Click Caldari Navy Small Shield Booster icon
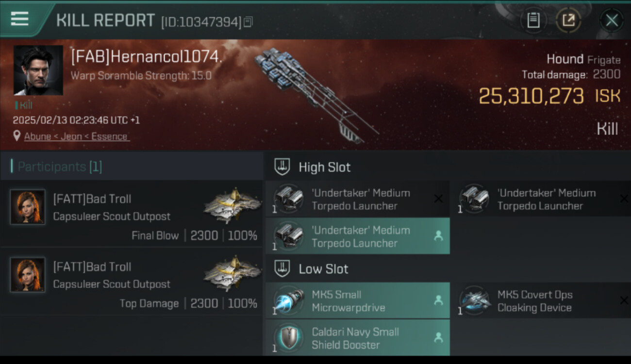Image resolution: width=631 pixels, height=364 pixels. [x=288, y=338]
